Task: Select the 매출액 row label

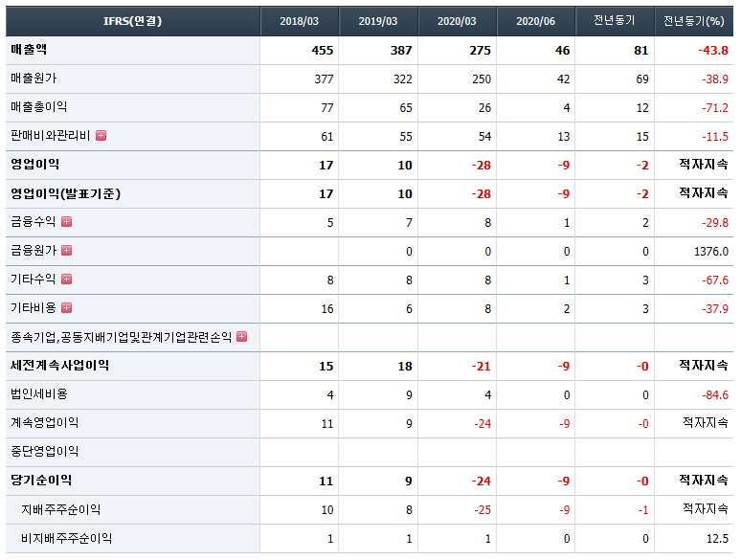Action: (29, 49)
